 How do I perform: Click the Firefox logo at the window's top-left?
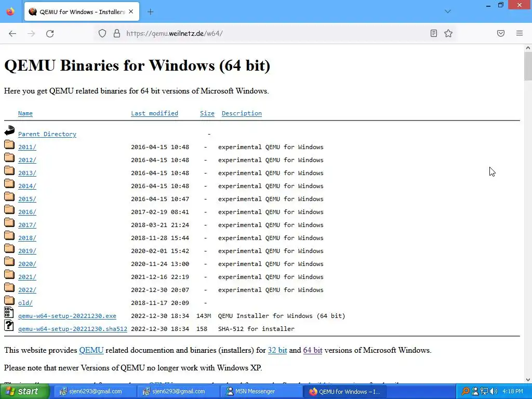10,11
